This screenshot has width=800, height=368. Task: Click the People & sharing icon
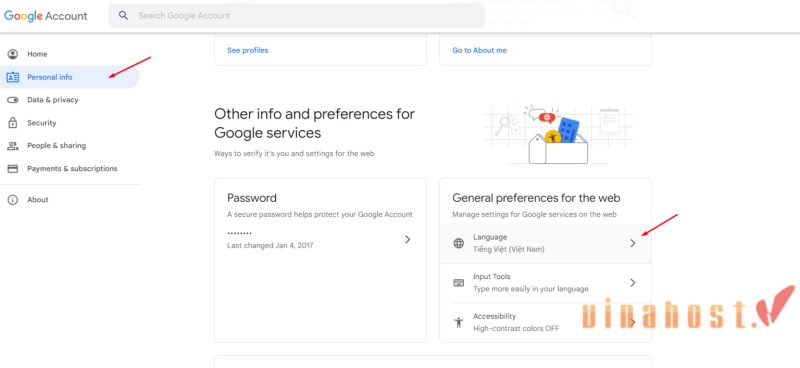[x=13, y=145]
